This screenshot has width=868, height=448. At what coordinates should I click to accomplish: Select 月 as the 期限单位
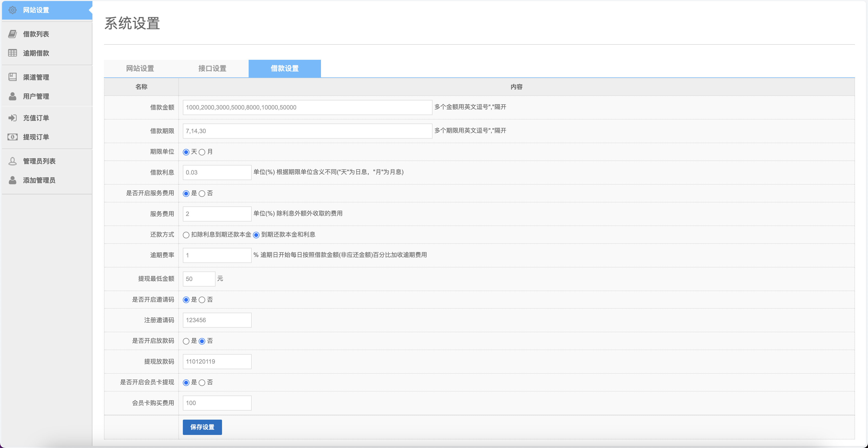[202, 152]
